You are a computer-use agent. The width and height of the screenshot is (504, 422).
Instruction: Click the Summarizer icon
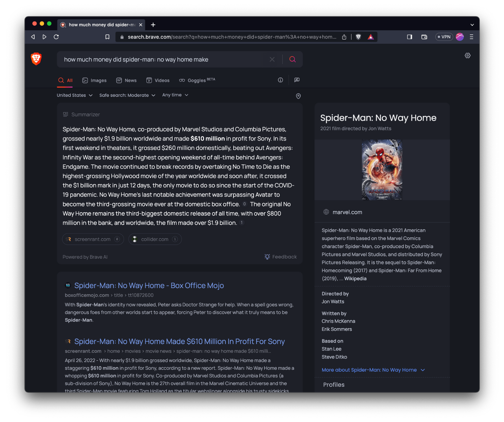[65, 114]
